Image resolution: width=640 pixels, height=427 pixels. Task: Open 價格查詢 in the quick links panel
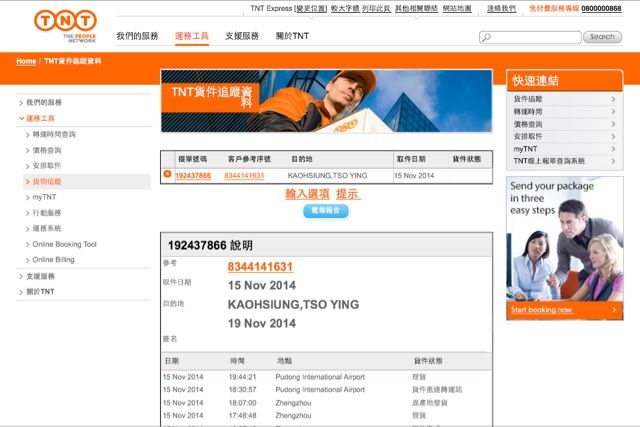[x=528, y=124]
